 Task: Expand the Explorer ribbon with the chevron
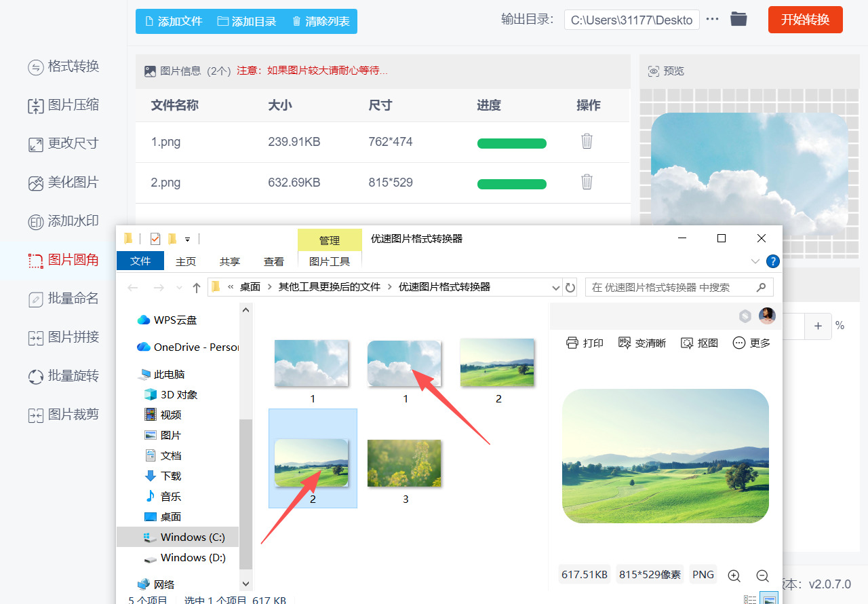755,261
